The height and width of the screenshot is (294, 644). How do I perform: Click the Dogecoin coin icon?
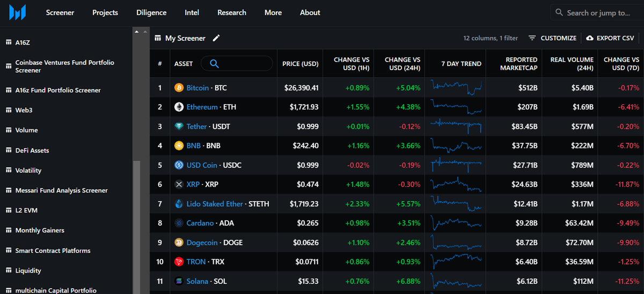(x=179, y=242)
